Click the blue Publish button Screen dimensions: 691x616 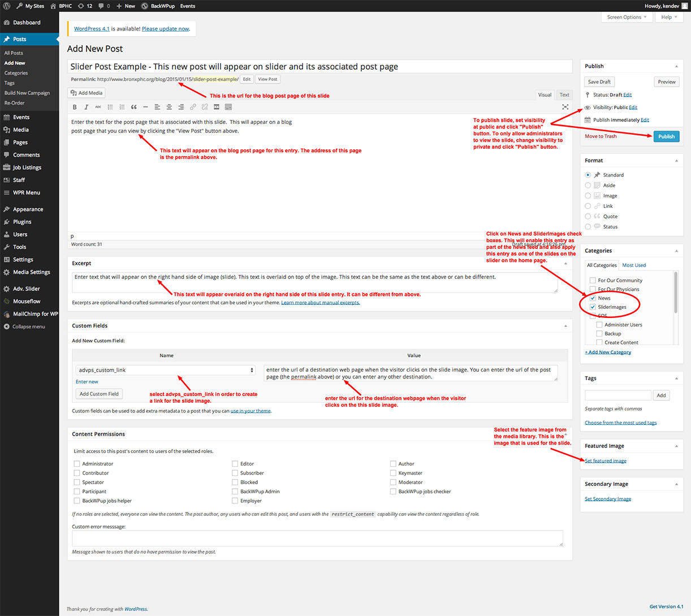tap(666, 136)
